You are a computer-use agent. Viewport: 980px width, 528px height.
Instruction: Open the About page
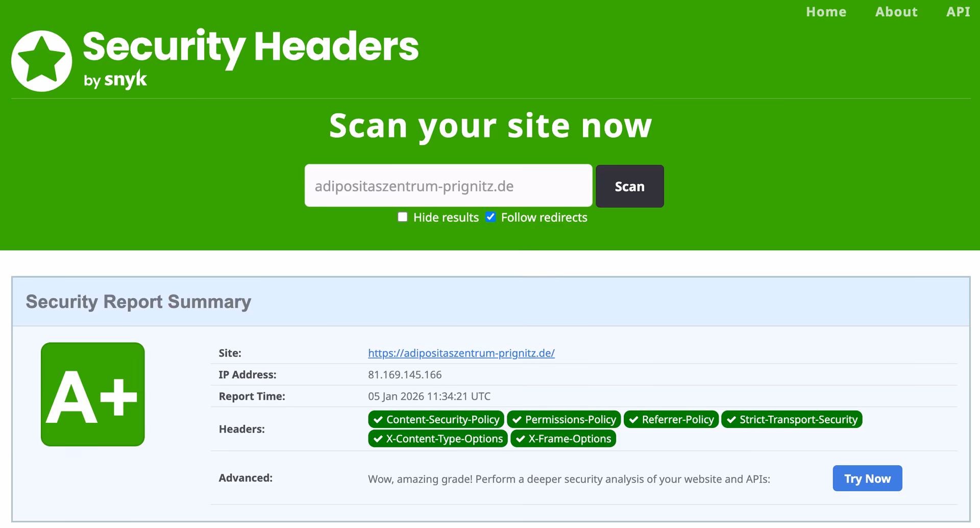coord(896,12)
